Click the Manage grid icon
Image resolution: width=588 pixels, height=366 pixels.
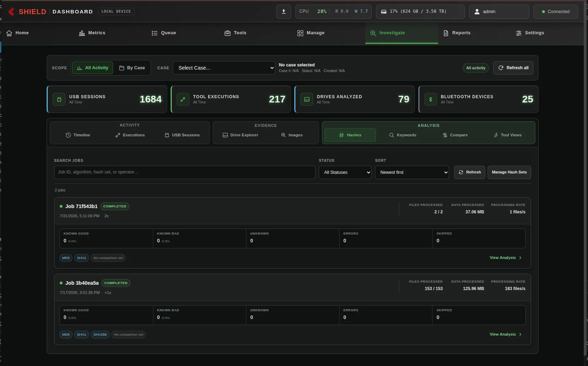[300, 33]
